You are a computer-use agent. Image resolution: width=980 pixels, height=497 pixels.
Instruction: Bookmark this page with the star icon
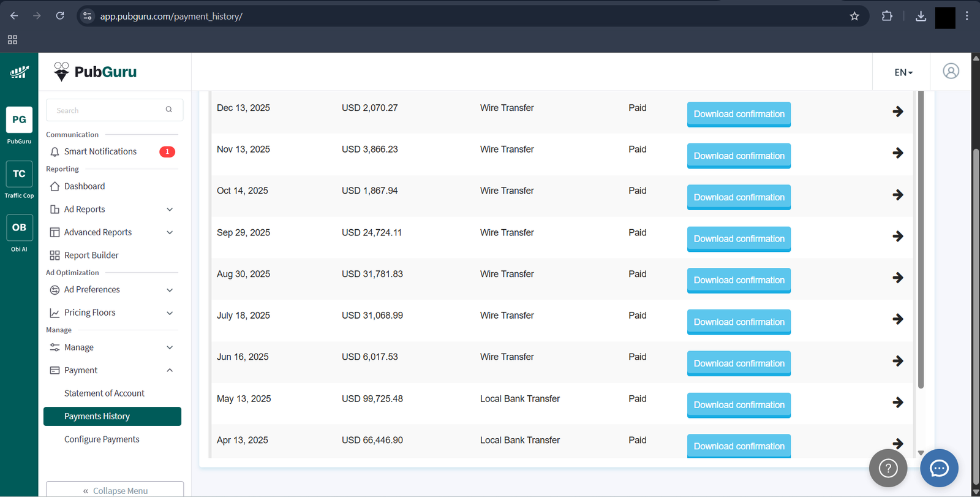(x=854, y=16)
